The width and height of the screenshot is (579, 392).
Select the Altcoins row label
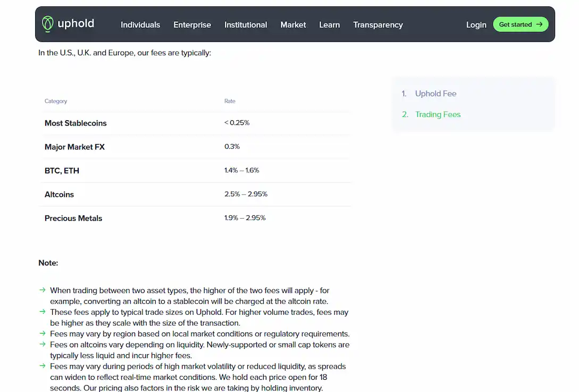[59, 194]
